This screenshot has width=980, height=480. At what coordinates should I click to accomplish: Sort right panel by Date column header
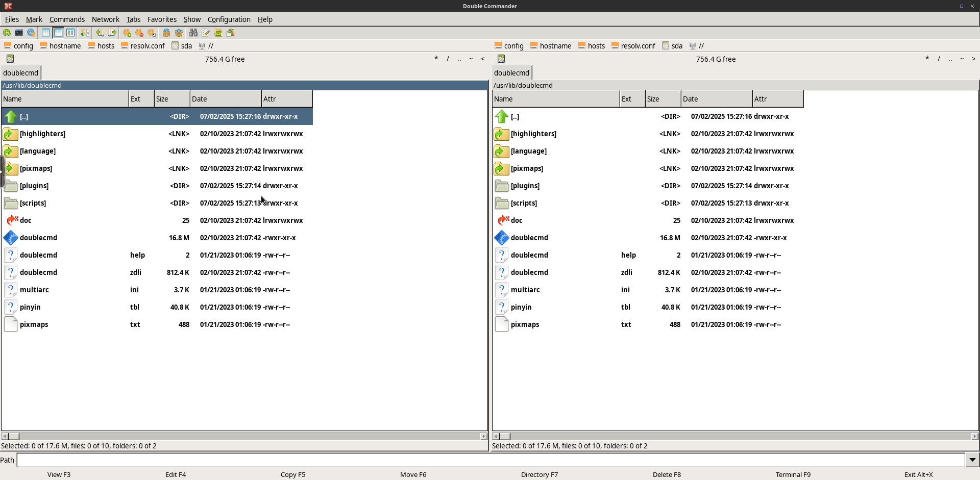(717, 99)
